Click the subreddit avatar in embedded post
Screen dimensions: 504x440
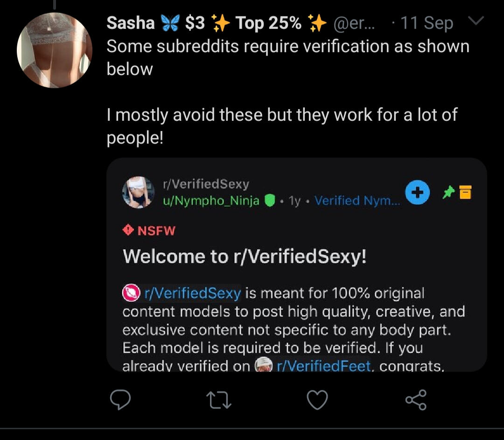pos(138,192)
